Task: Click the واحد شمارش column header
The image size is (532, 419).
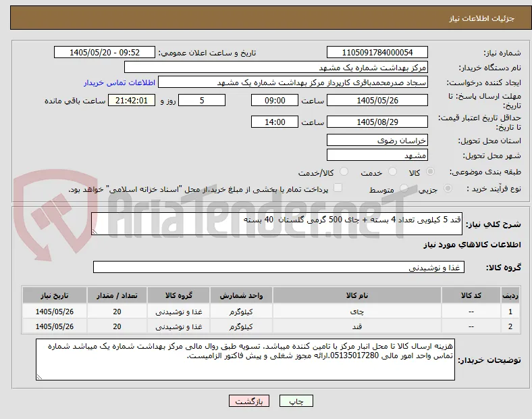Action: 241,295
